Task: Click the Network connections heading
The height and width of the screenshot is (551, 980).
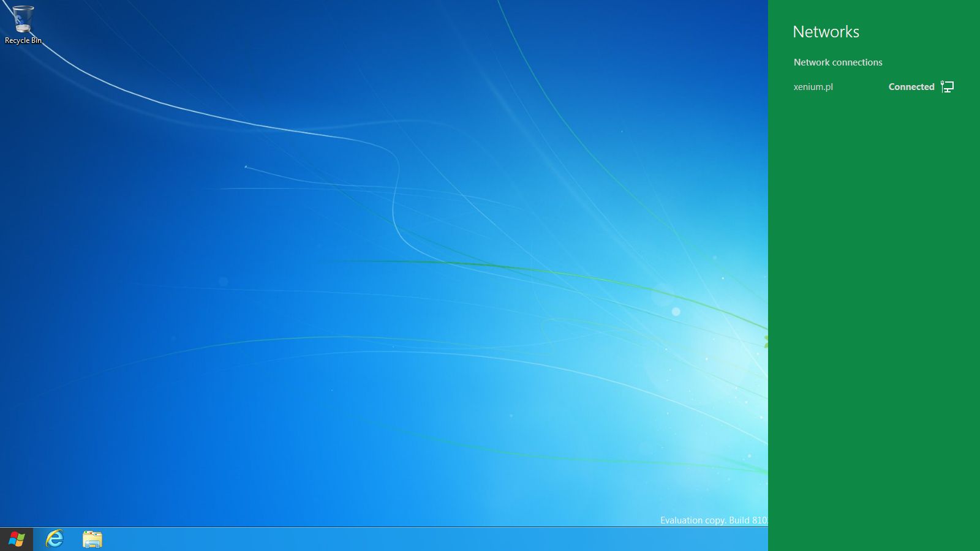Action: pos(838,62)
